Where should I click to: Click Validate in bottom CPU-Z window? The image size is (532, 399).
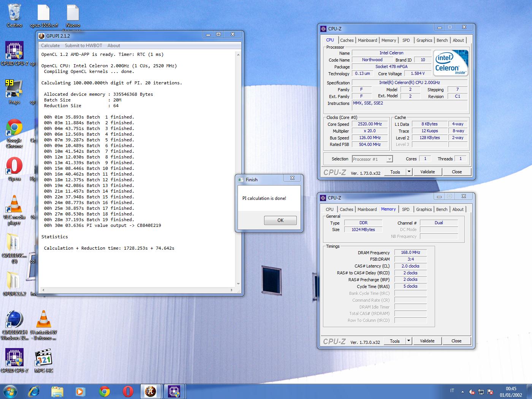[x=427, y=341]
